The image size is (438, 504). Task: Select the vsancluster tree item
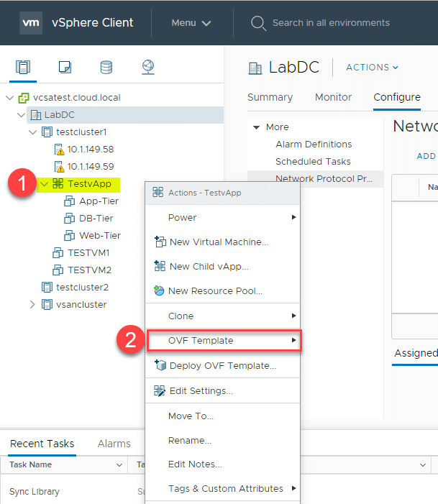[81, 304]
